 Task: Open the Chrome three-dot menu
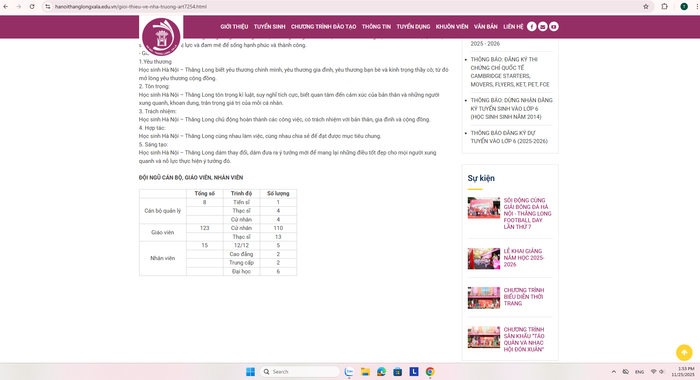[x=697, y=7]
